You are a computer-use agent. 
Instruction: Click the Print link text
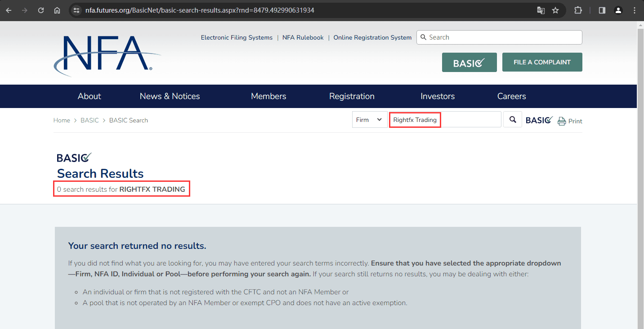pyautogui.click(x=575, y=121)
